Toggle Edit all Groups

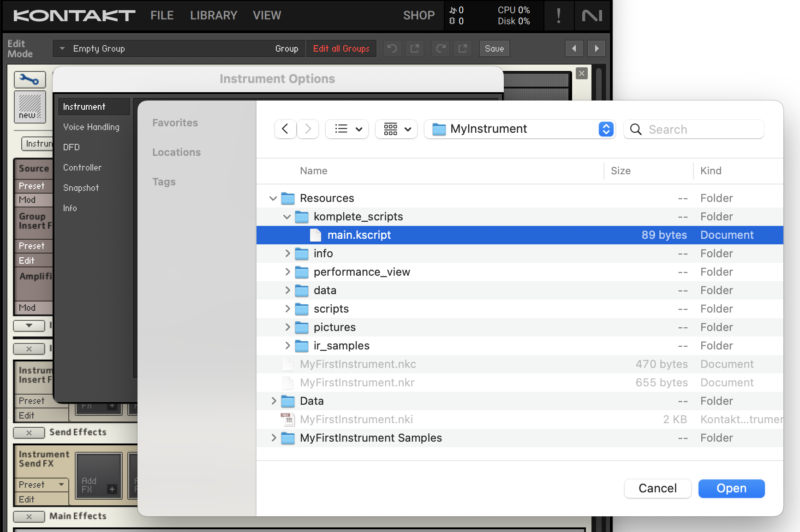[x=341, y=48]
